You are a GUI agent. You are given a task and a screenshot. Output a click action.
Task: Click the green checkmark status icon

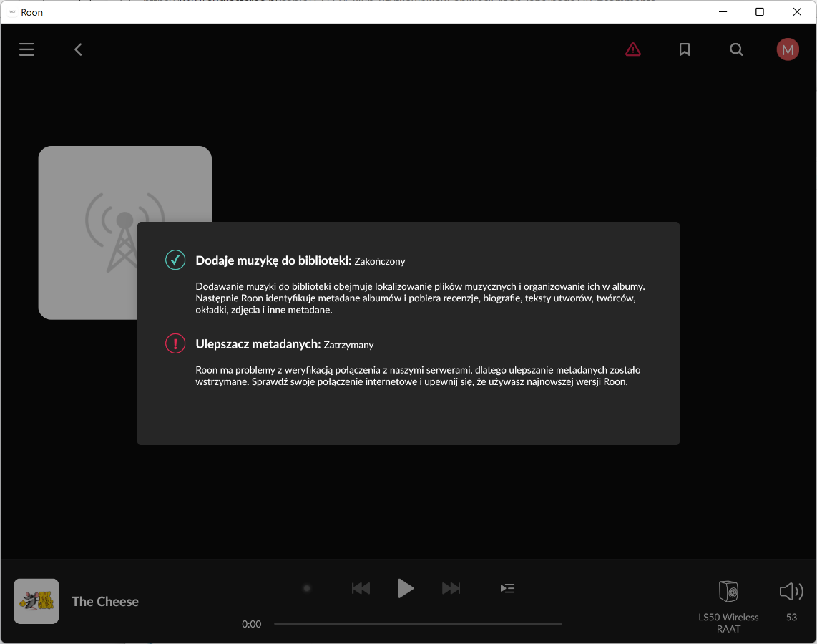(x=175, y=260)
